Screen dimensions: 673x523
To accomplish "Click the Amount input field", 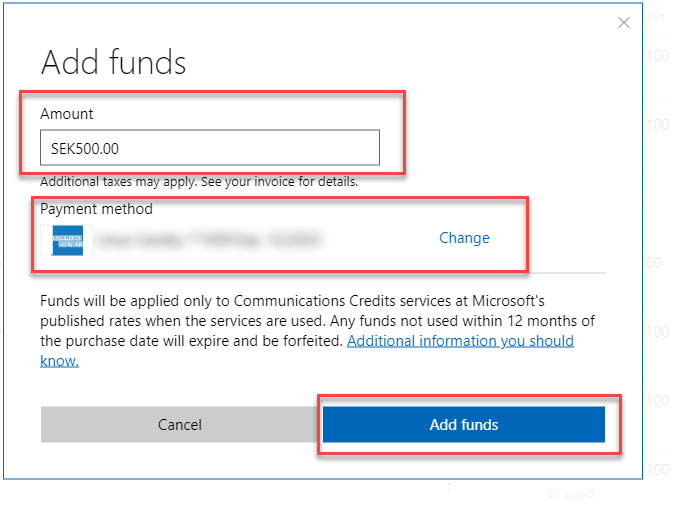I will click(210, 148).
